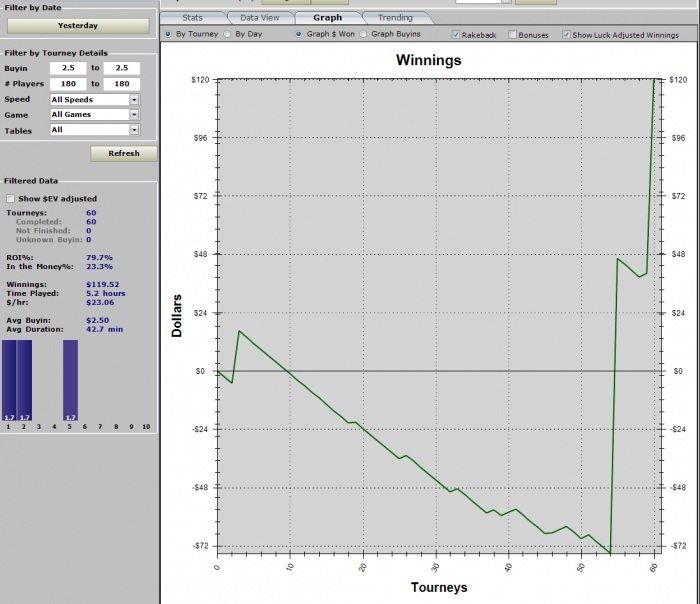Select the Graph $ Won radio button
This screenshot has width=700, height=604.
click(x=299, y=34)
